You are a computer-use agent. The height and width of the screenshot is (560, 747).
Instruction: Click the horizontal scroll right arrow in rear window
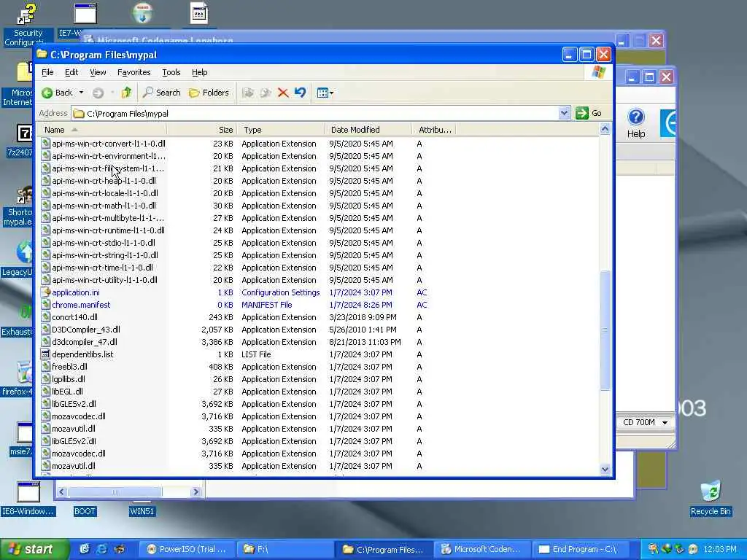point(196,491)
